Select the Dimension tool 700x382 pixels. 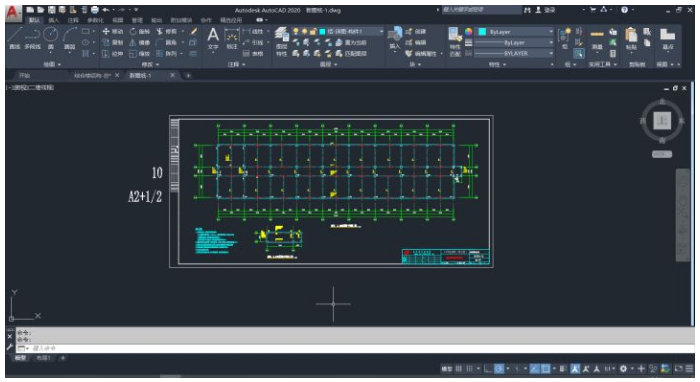232,39
